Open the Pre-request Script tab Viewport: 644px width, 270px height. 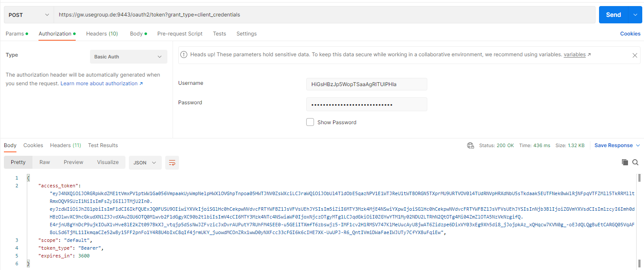[180, 34]
